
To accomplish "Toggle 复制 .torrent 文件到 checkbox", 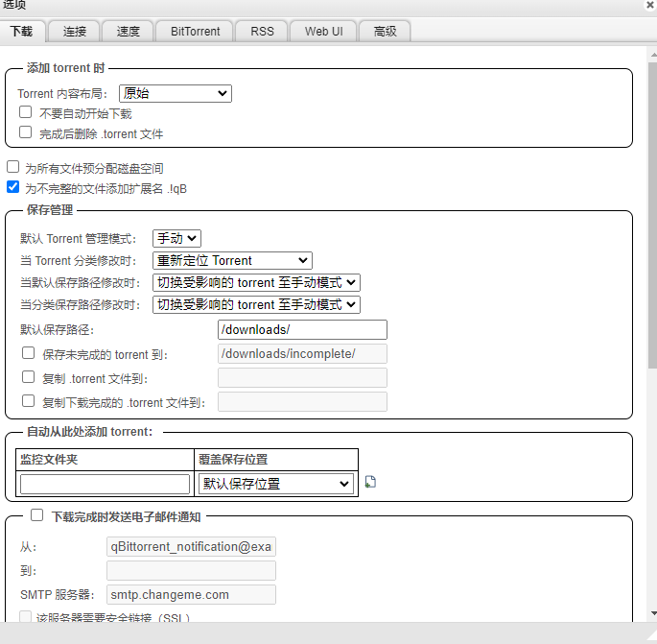I will tap(28, 377).
